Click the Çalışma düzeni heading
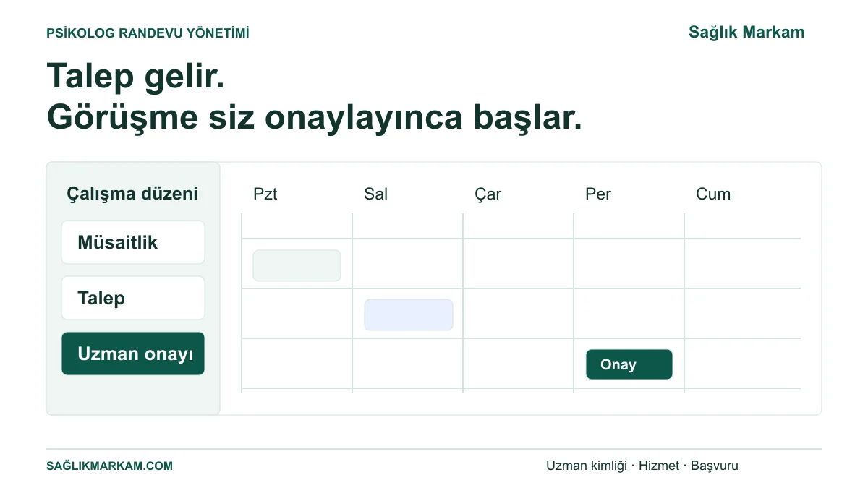868x488 pixels. (x=132, y=194)
